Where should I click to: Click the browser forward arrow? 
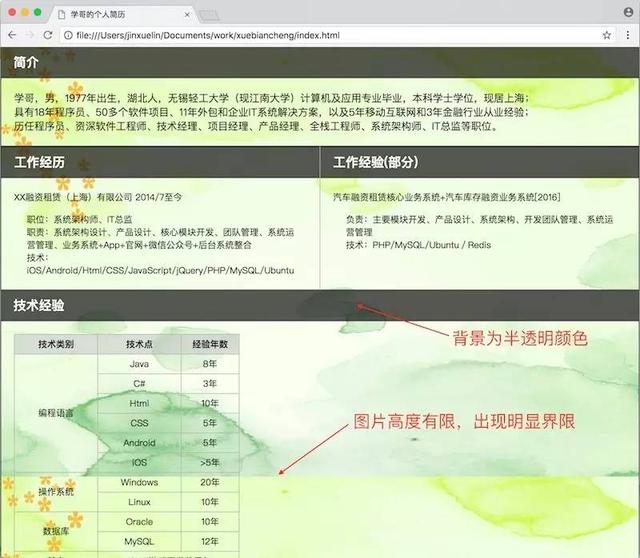(x=30, y=35)
